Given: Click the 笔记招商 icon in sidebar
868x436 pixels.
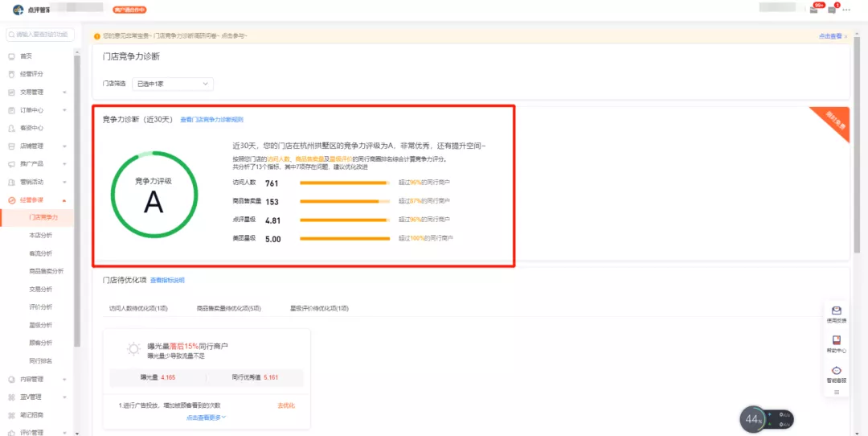Looking at the screenshot, I should point(11,415).
